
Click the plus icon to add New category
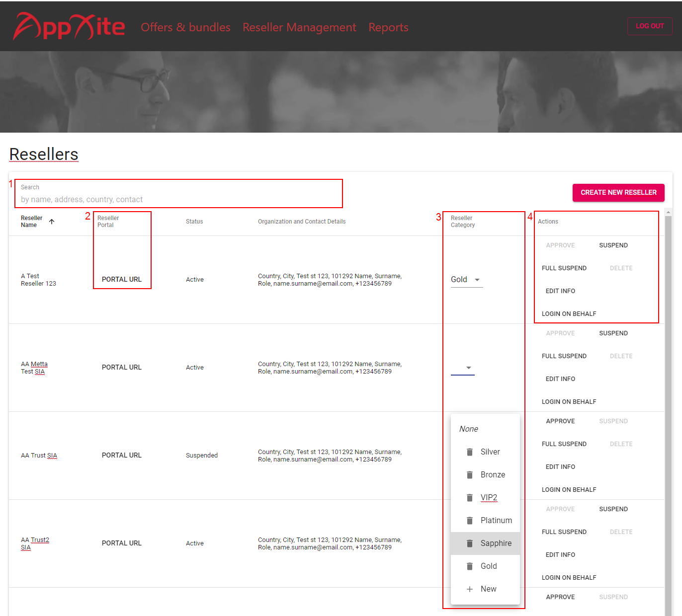470,589
